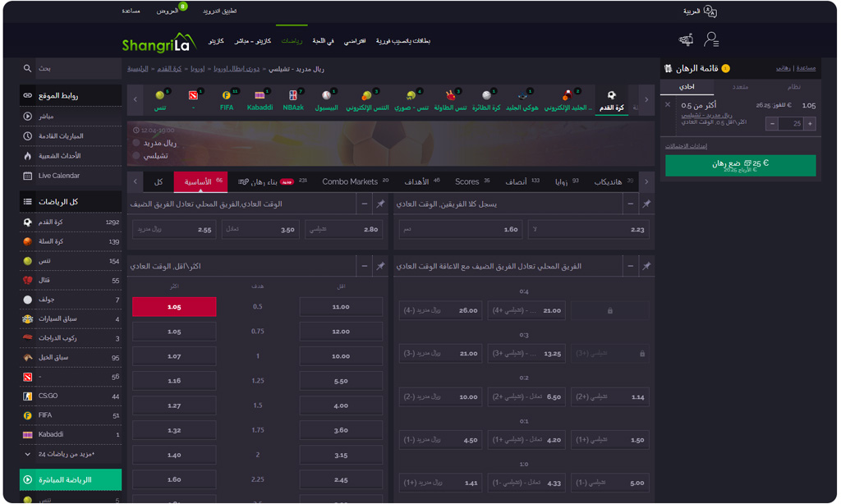
Task: Open العروض promotions link in top bar
Action: pos(168,11)
